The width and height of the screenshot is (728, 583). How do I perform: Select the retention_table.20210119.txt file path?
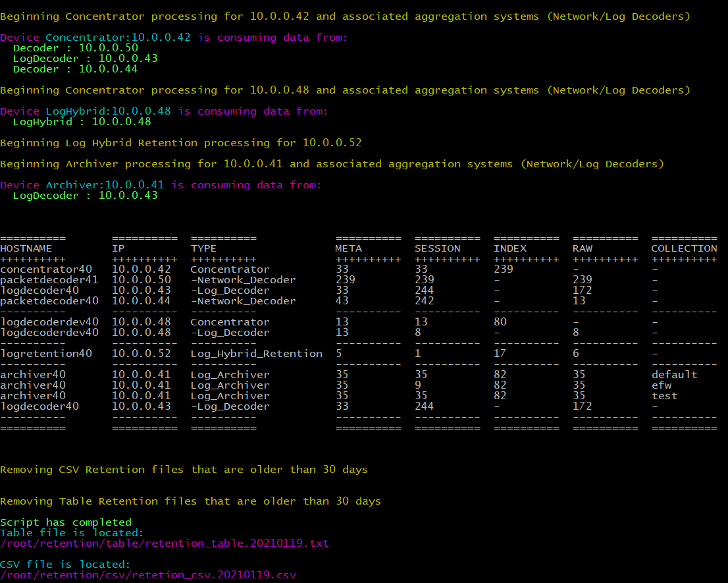[x=163, y=543]
